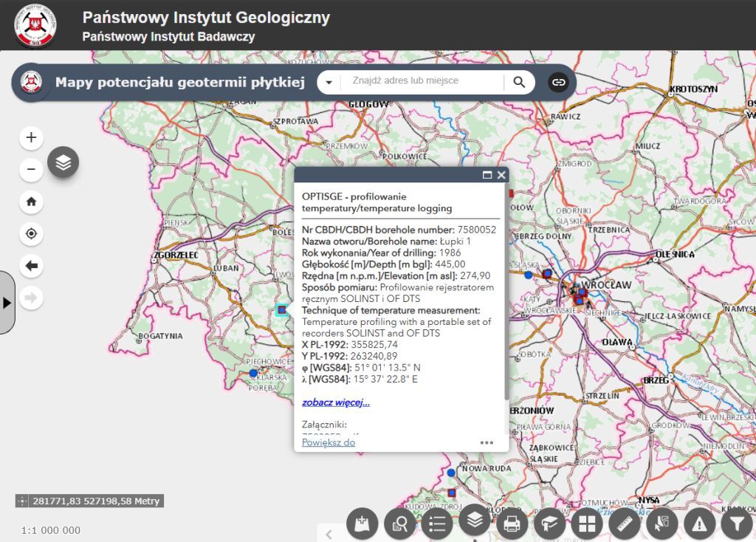Viewport: 756px width, 542px height.
Task: Click square borehole marker near Kudowa-Zdrój
Action: 452,493
